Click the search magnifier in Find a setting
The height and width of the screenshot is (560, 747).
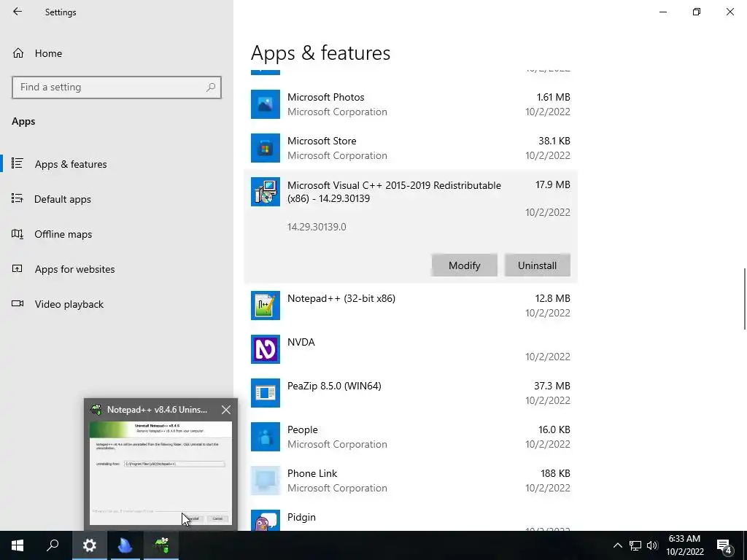[211, 87]
